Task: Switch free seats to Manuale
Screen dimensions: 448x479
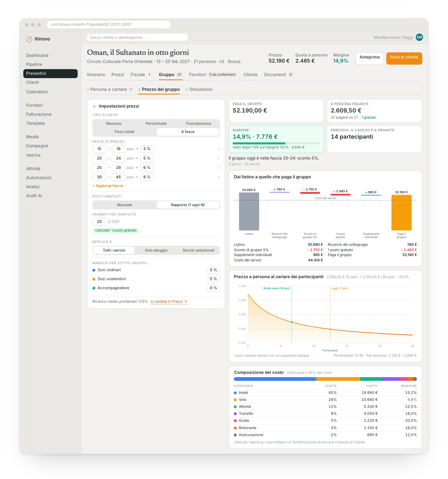Action: tap(124, 205)
